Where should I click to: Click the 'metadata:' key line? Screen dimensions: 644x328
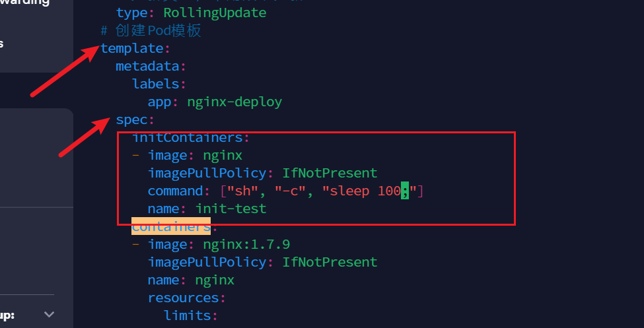pos(151,66)
